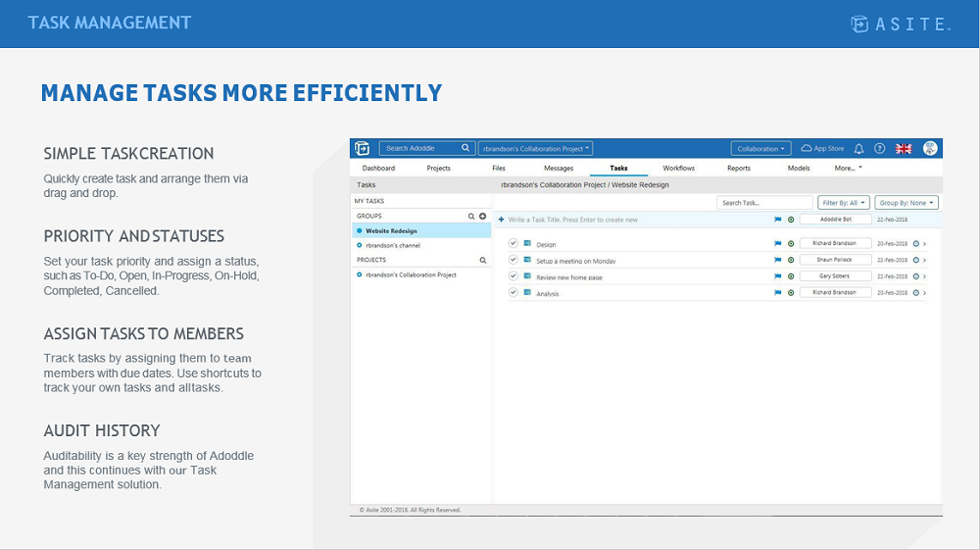
Task: Select the Website Redesign group
Action: coord(421,230)
